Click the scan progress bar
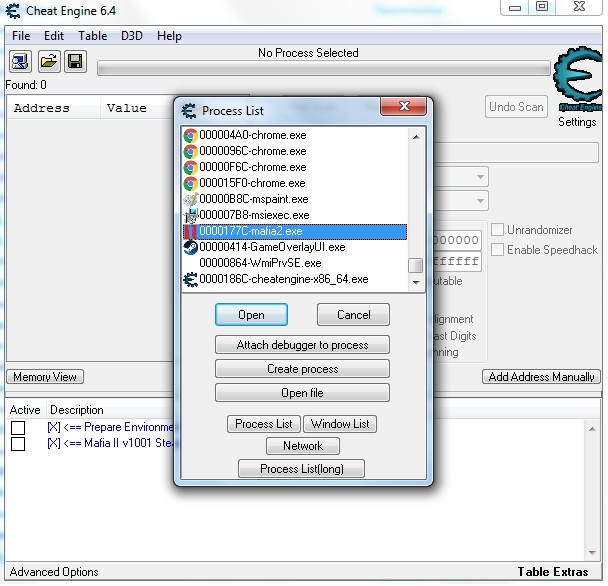 (x=324, y=69)
